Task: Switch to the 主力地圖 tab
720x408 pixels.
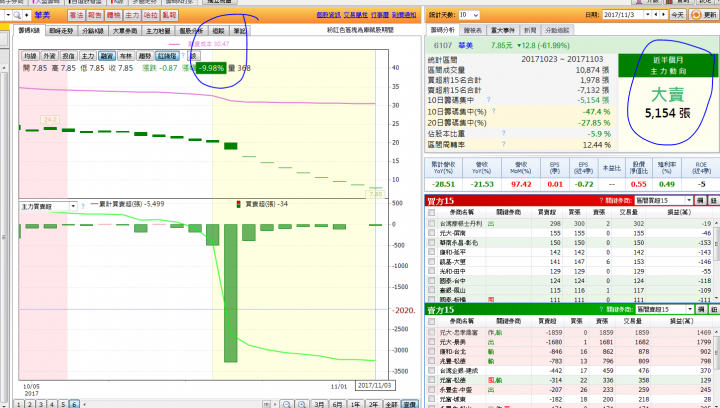Action: 158,31
